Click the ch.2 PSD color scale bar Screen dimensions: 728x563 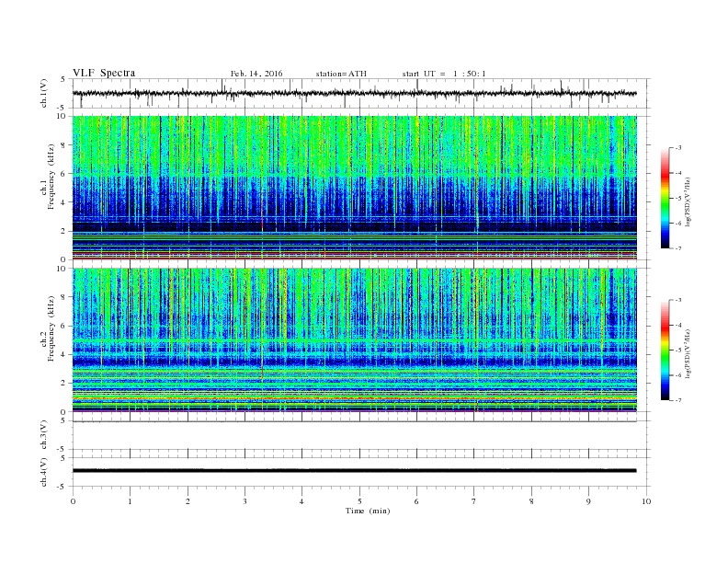pos(665,350)
